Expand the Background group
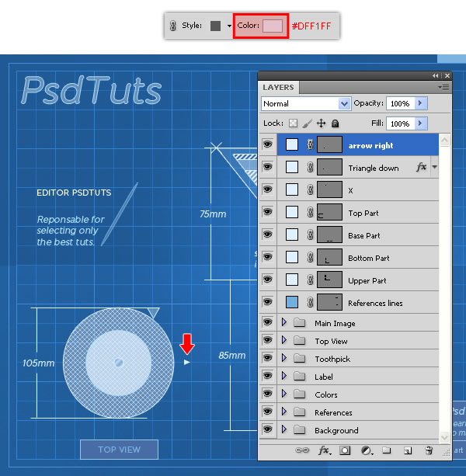 (284, 429)
